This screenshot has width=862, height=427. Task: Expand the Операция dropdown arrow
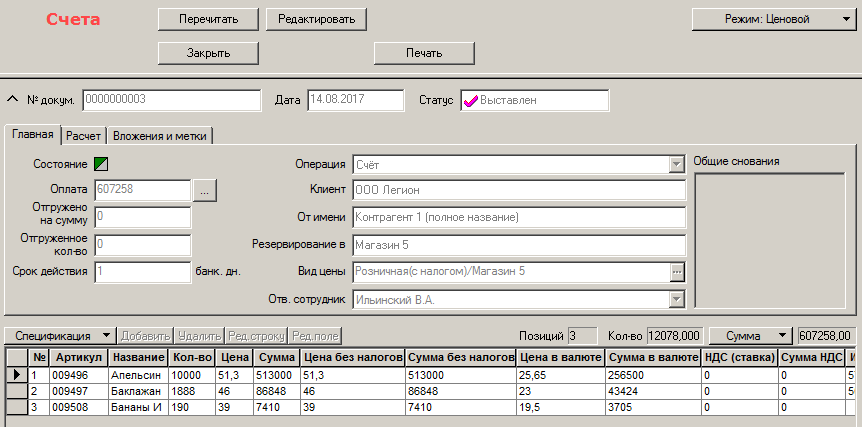point(675,164)
